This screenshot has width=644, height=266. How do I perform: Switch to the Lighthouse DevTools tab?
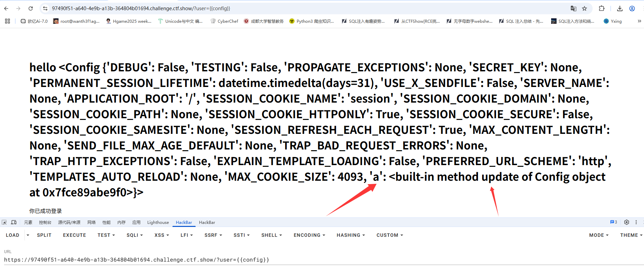coord(158,223)
